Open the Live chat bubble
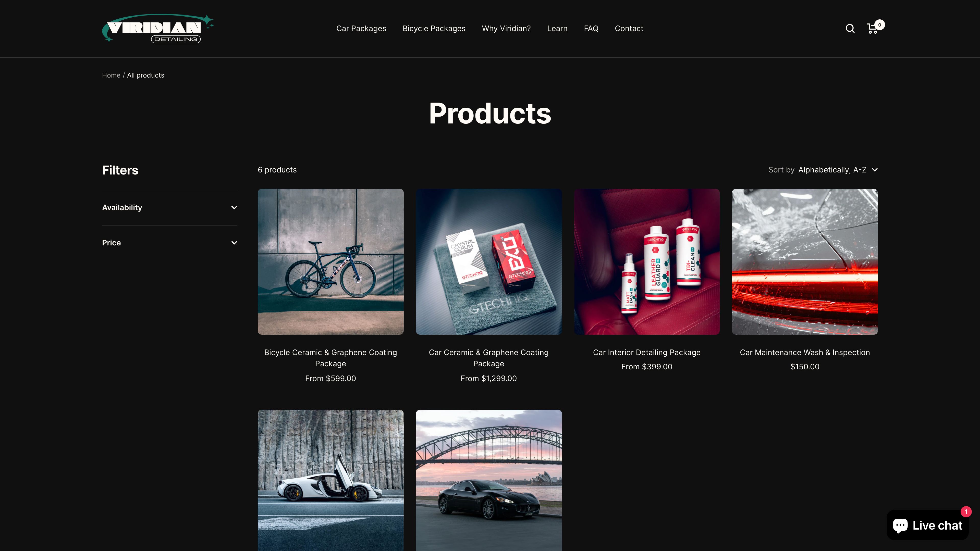This screenshot has height=551, width=980. click(x=927, y=525)
